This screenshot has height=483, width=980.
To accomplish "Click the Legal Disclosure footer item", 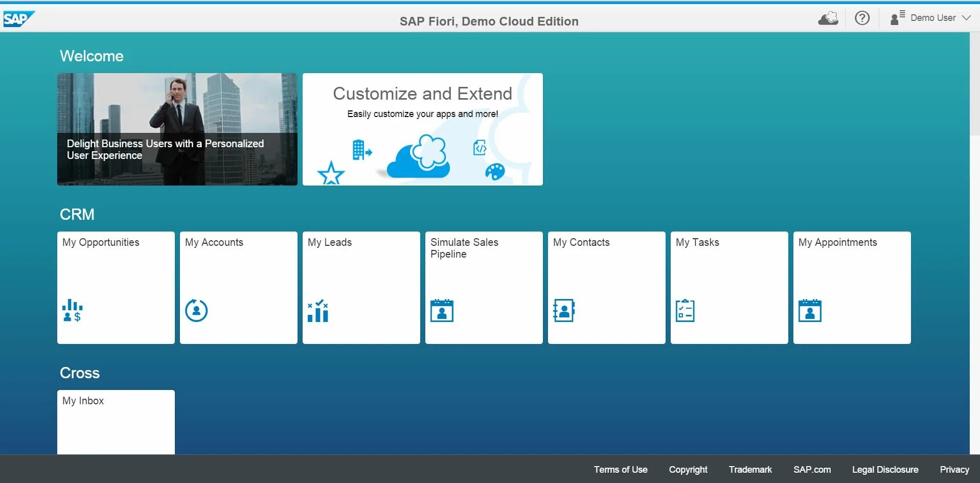I will point(885,469).
